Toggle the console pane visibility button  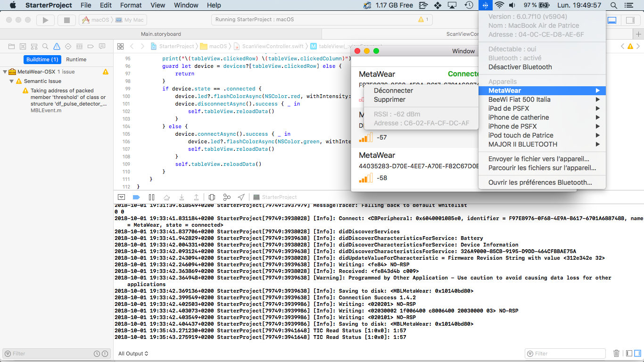coord(637,354)
